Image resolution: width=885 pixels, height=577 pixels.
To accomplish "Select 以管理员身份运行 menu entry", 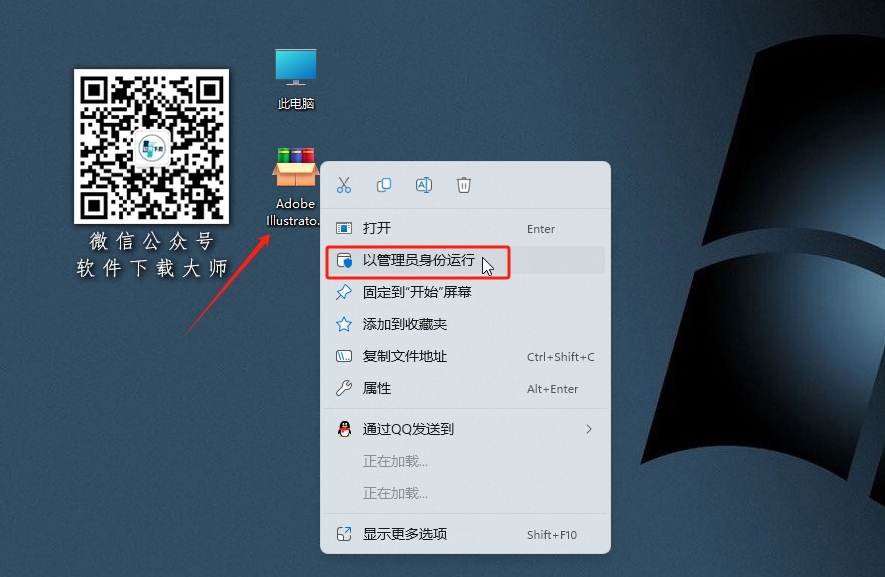I will 465,260.
